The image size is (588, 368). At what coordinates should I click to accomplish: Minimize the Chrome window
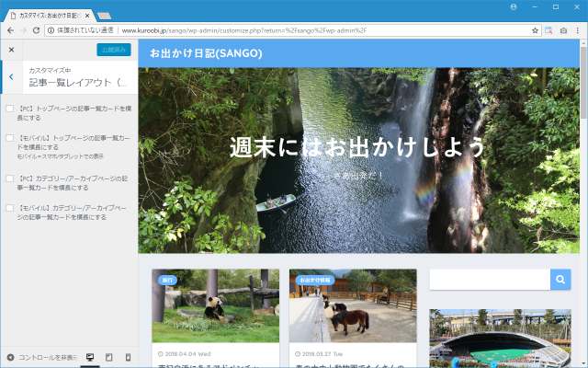tap(535, 6)
